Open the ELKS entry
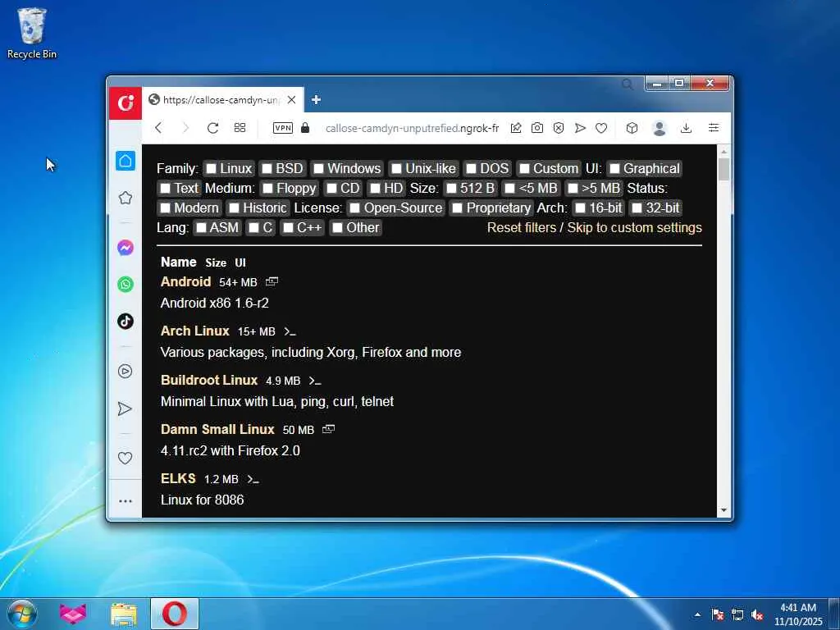 (178, 479)
